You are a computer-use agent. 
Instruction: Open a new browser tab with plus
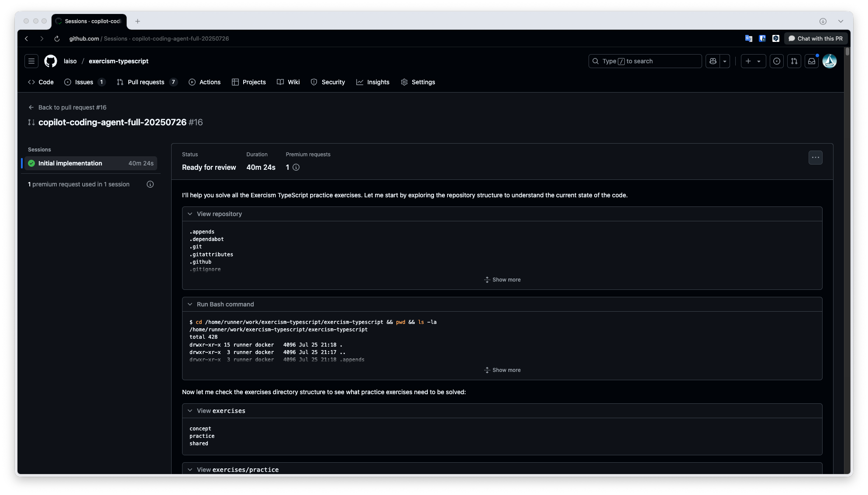click(138, 21)
